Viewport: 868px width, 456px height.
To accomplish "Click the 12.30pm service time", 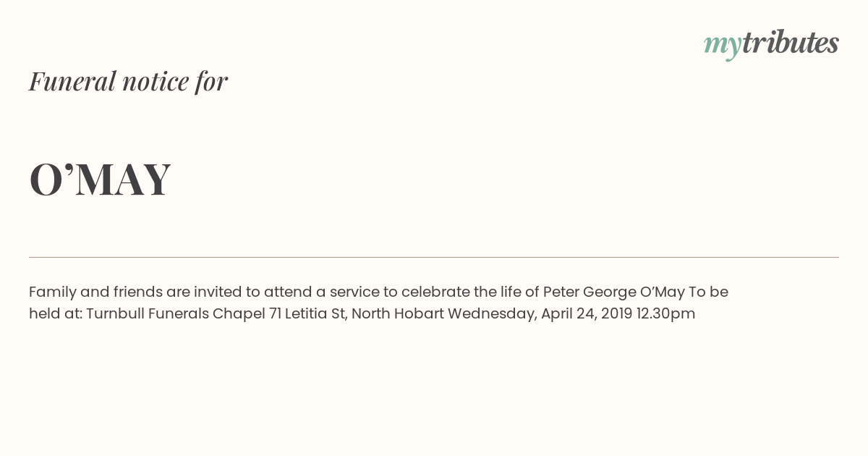I will click(665, 314).
